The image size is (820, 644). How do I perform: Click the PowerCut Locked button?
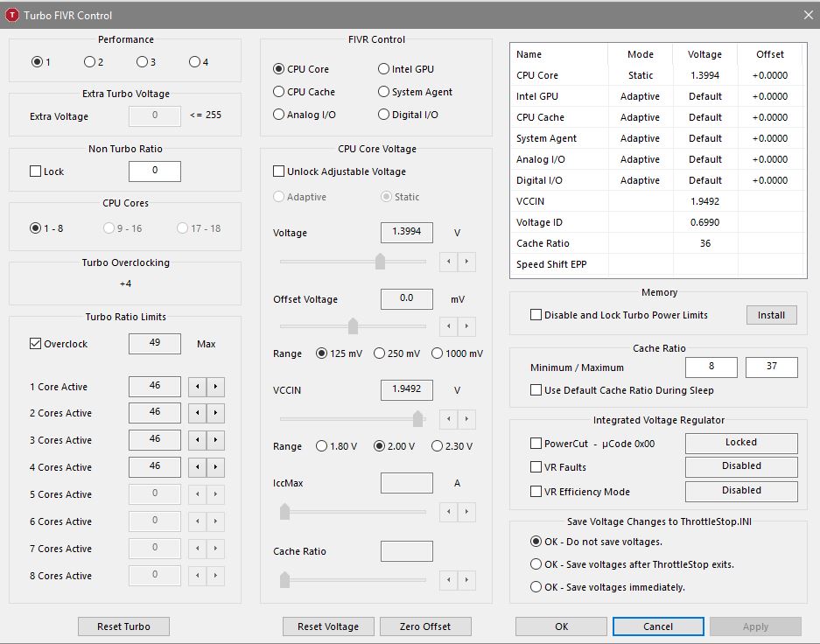click(x=741, y=443)
